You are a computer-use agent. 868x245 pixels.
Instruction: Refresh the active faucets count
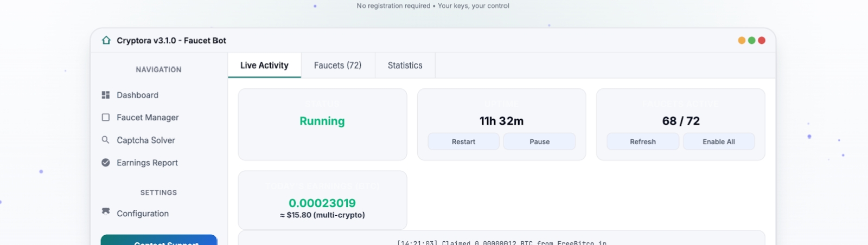pyautogui.click(x=642, y=141)
